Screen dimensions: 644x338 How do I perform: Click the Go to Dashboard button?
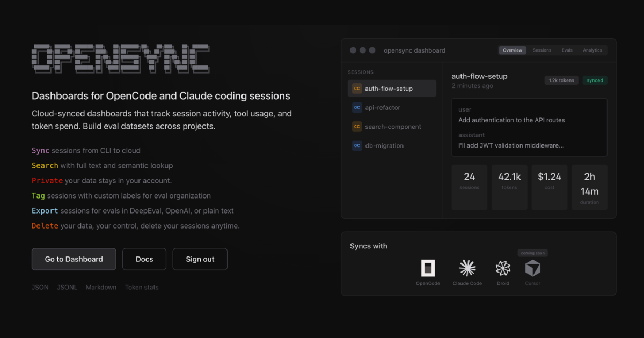(x=74, y=259)
